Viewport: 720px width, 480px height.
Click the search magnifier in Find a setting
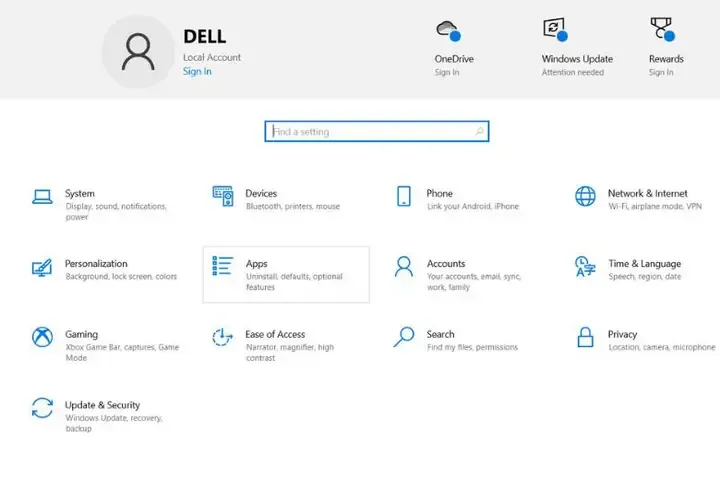tap(480, 132)
